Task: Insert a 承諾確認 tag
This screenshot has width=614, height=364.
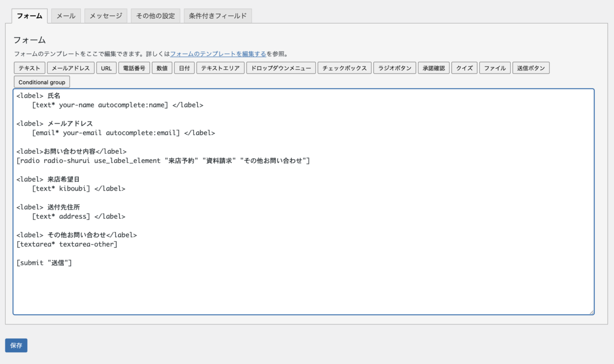Action: tap(434, 68)
